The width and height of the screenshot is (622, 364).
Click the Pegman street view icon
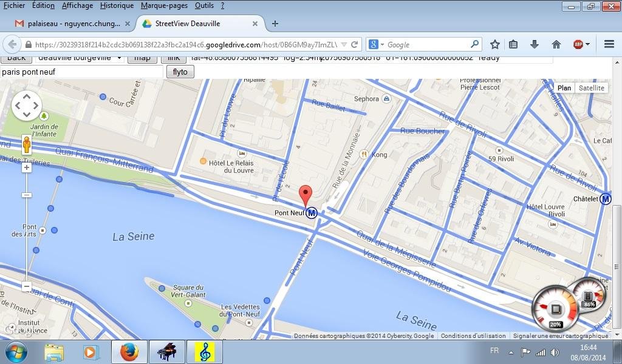pos(26,145)
